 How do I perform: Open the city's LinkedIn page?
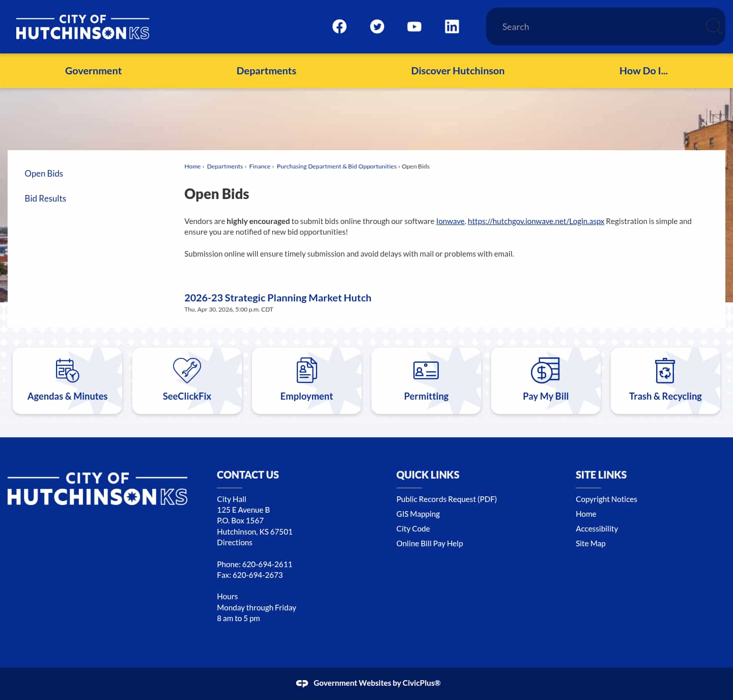tap(452, 26)
